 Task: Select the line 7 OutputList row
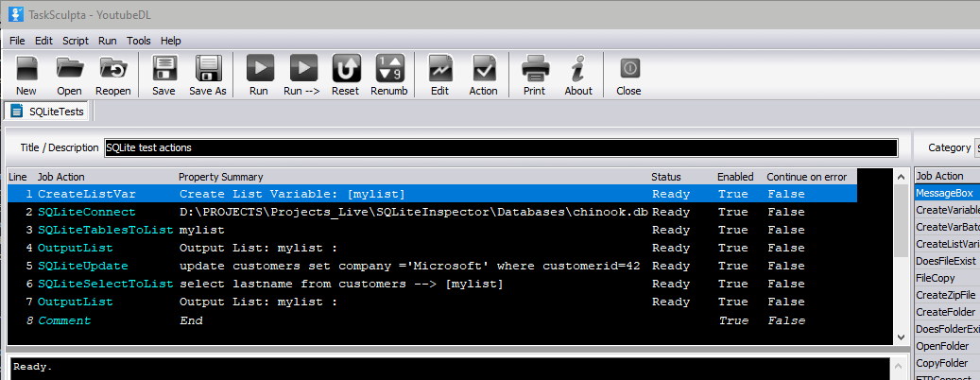(432, 302)
